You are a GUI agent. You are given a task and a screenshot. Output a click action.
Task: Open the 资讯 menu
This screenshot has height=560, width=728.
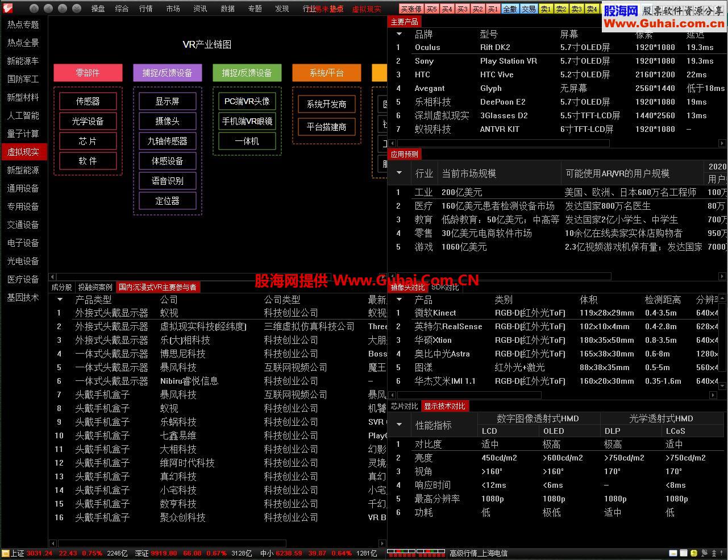[200, 9]
